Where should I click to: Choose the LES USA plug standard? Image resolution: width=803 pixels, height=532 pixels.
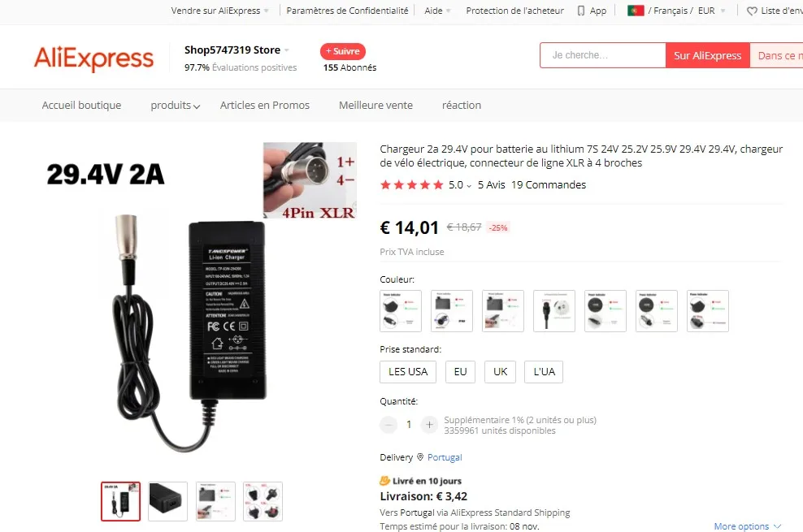pyautogui.click(x=408, y=372)
